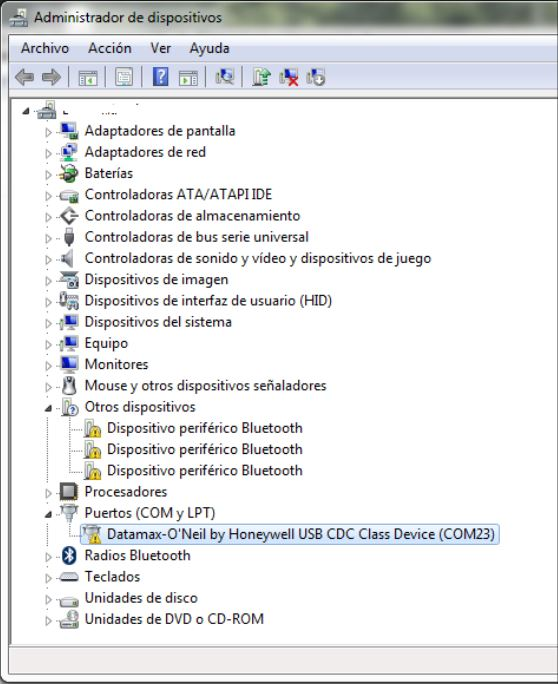
Task: Collapse the Otros dispositivos node
Action: click(x=48, y=408)
